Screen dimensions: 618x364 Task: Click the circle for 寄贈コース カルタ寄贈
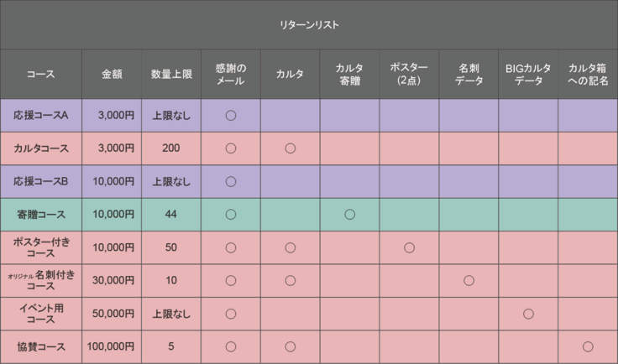click(349, 215)
